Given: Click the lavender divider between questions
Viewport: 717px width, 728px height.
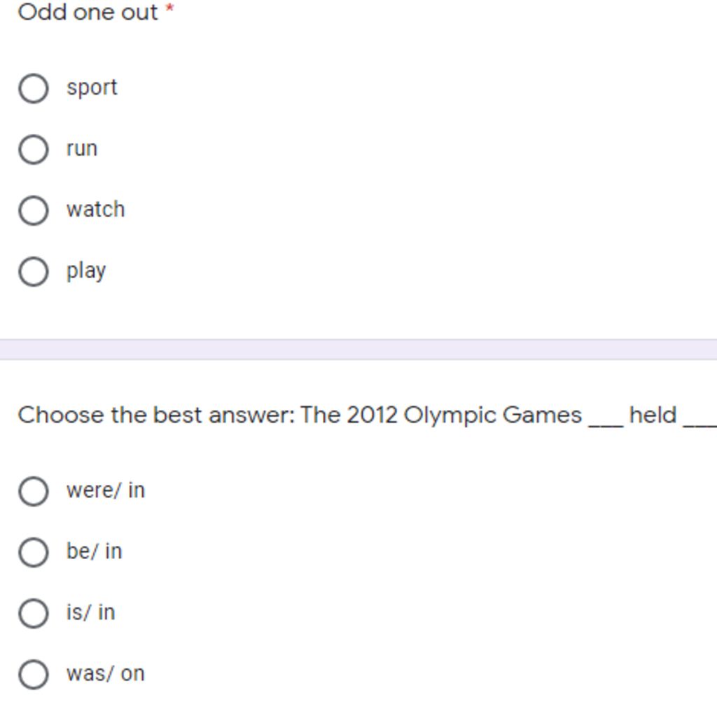Looking at the screenshot, I should [358, 349].
